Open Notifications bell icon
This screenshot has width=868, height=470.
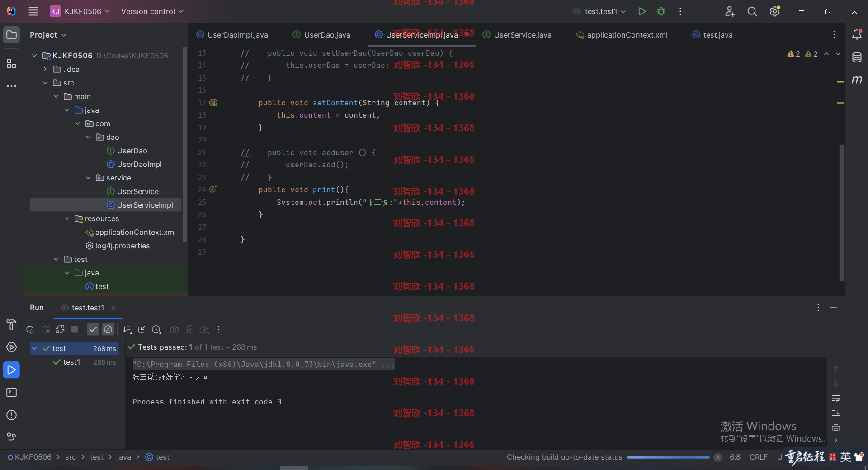tap(857, 34)
